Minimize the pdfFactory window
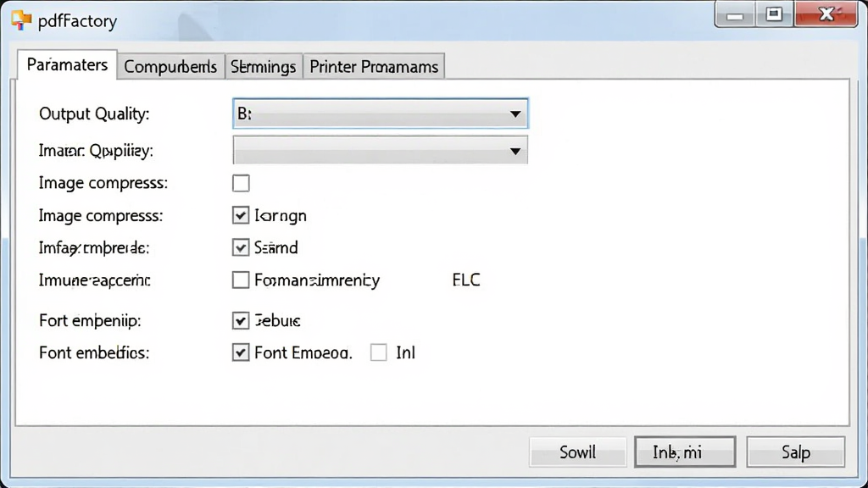Image resolution: width=868 pixels, height=488 pixels. point(735,15)
